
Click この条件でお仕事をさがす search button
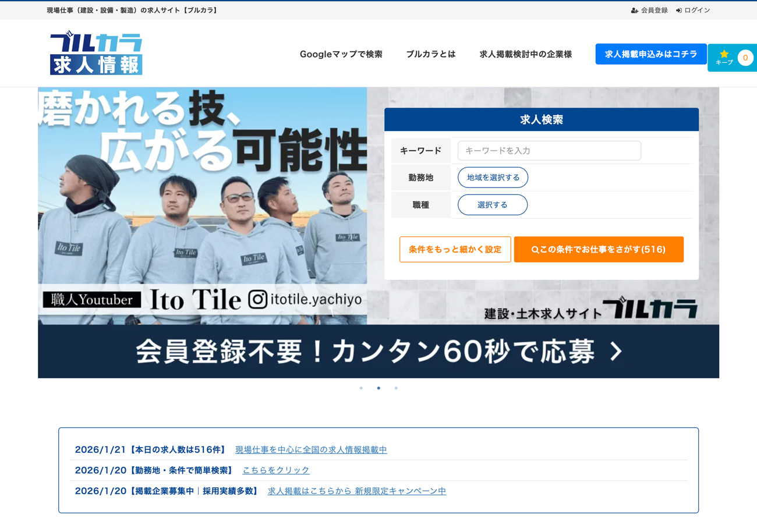pos(598,249)
